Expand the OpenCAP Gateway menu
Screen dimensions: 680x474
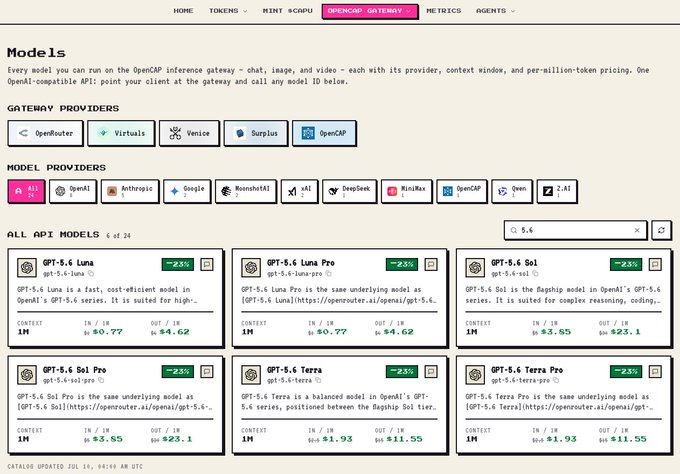[370, 11]
